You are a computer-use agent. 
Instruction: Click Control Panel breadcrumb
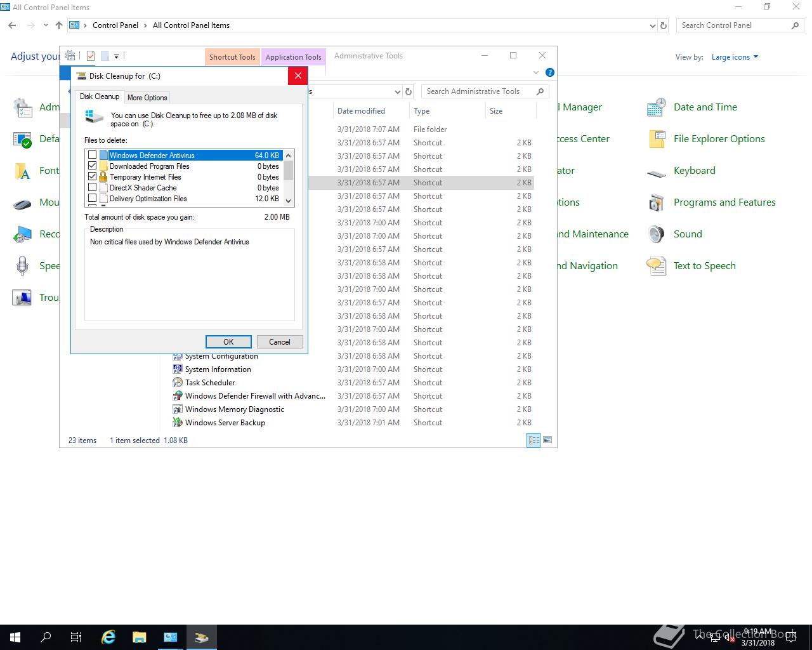coord(115,25)
